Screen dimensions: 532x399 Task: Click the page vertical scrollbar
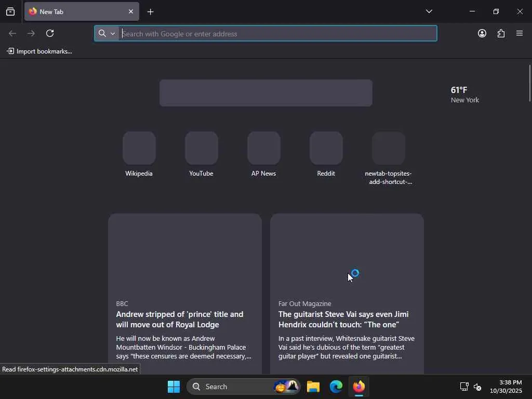pyautogui.click(x=529, y=83)
